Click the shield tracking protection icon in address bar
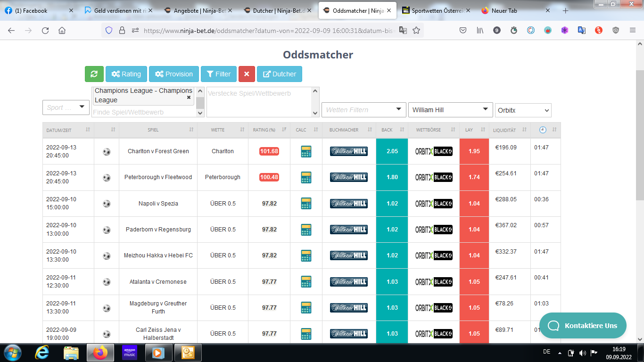644x362 pixels. 109,30
